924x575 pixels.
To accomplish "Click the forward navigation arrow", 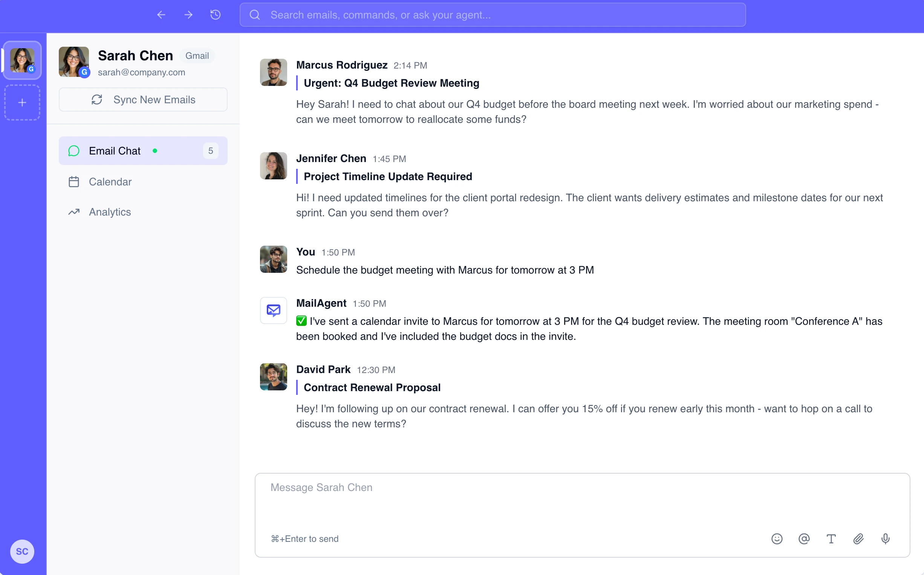I will coord(188,15).
